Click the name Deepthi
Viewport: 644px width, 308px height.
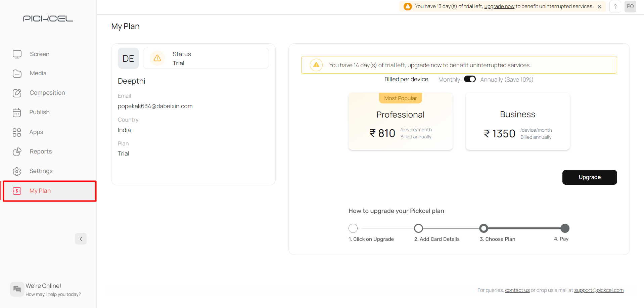(x=132, y=81)
